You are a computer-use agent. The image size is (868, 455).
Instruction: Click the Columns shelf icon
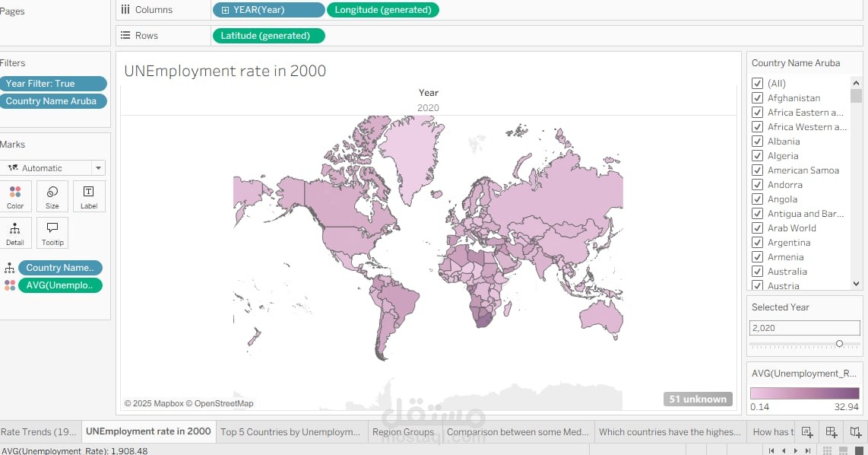coord(125,10)
